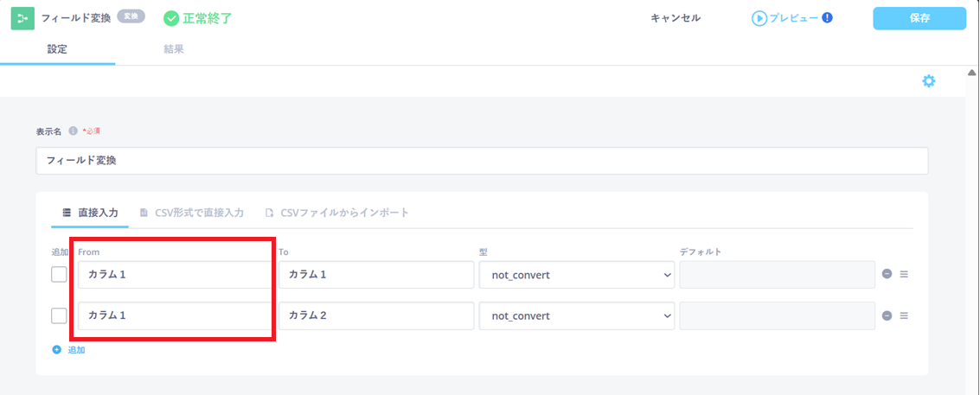This screenshot has width=980, height=395.
Task: Open the first row 型 dropdown
Action: click(x=577, y=275)
